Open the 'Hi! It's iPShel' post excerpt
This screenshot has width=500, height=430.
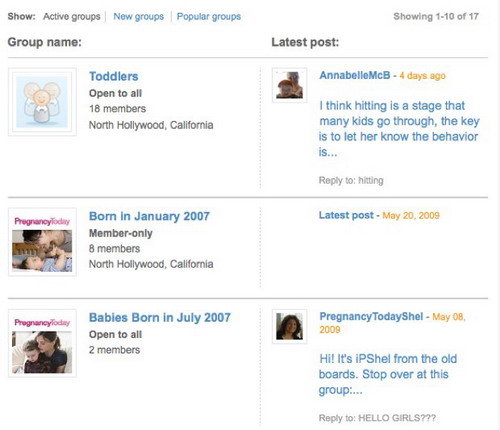(x=388, y=374)
